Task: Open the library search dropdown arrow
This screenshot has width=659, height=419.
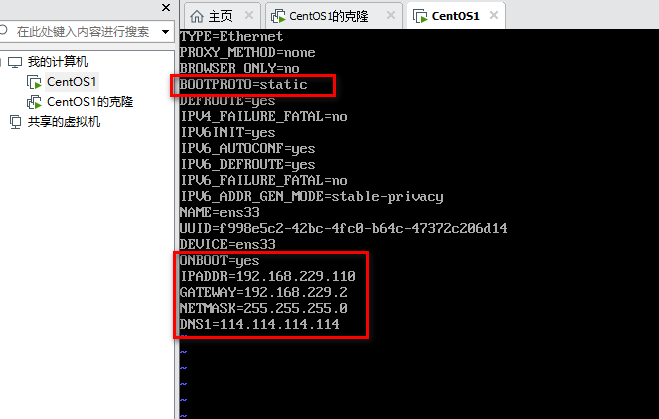Action: coord(166,32)
